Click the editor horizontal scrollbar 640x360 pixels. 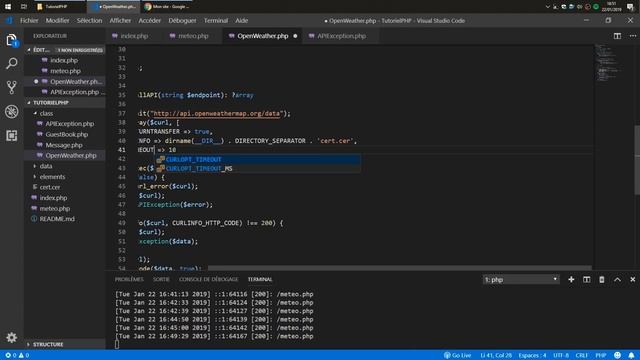coord(399,268)
